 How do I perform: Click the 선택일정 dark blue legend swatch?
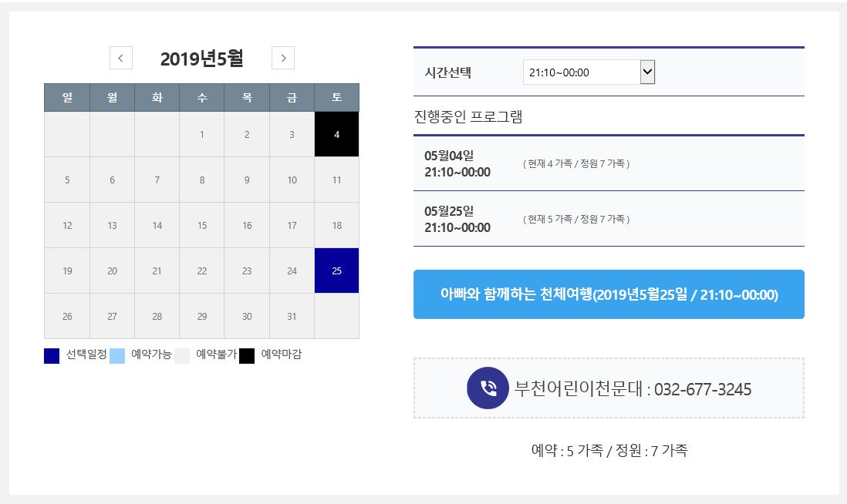[x=52, y=356]
